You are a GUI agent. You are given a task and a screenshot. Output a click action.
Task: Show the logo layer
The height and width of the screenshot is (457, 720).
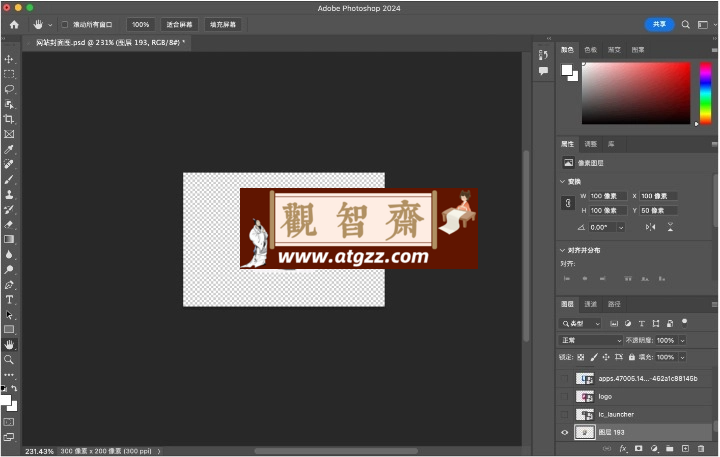tap(565, 396)
